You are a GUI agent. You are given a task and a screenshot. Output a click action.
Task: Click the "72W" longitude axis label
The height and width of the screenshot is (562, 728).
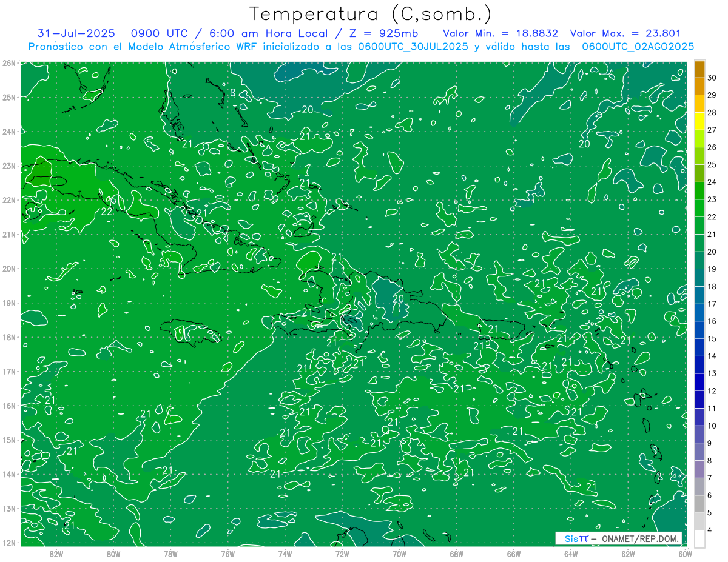pos(342,554)
